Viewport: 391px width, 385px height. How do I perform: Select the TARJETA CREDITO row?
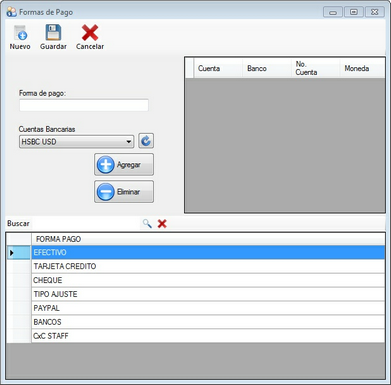coord(208,266)
